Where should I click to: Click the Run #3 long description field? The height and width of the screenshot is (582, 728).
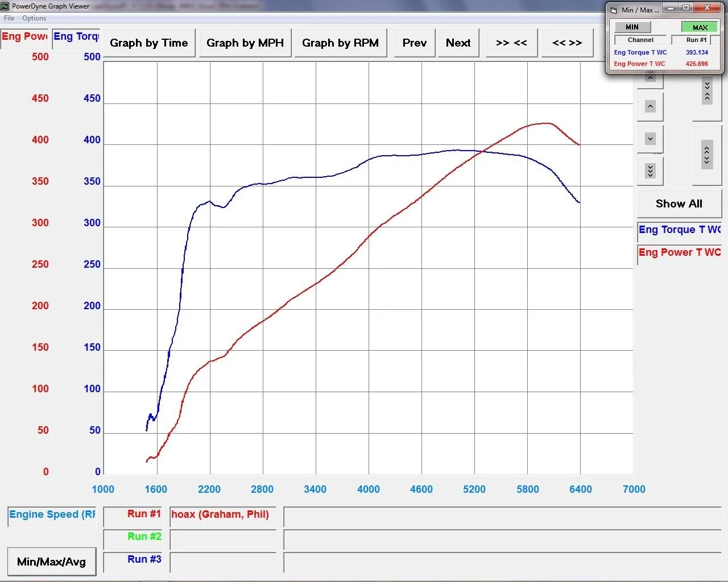502,562
